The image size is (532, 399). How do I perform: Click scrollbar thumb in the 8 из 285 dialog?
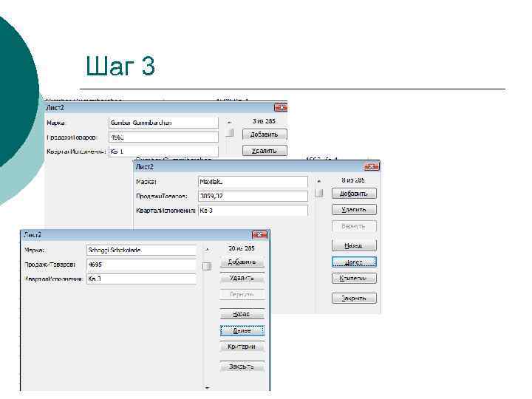319,193
